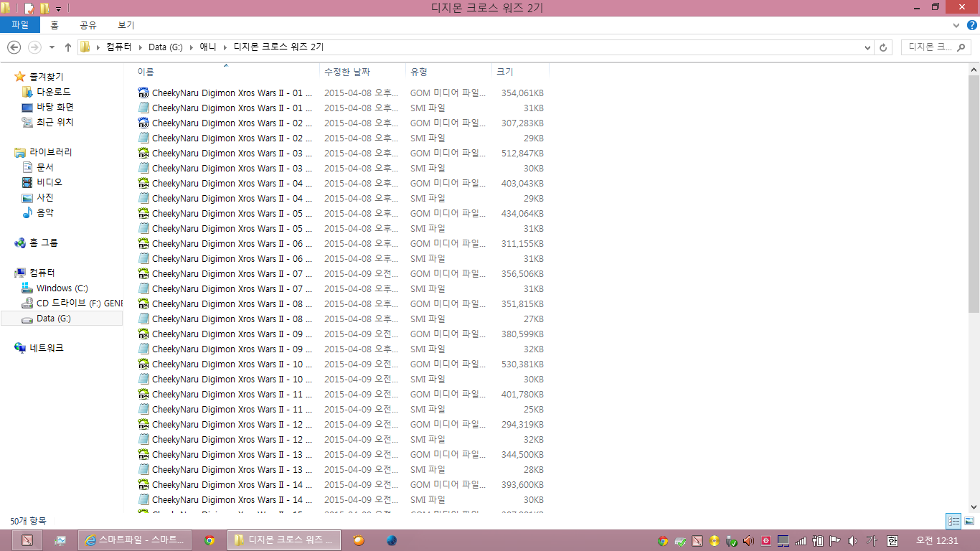Screen dimensions: 980x551
Task: Select 라이브러리 in the navigation pane
Action: click(50, 152)
